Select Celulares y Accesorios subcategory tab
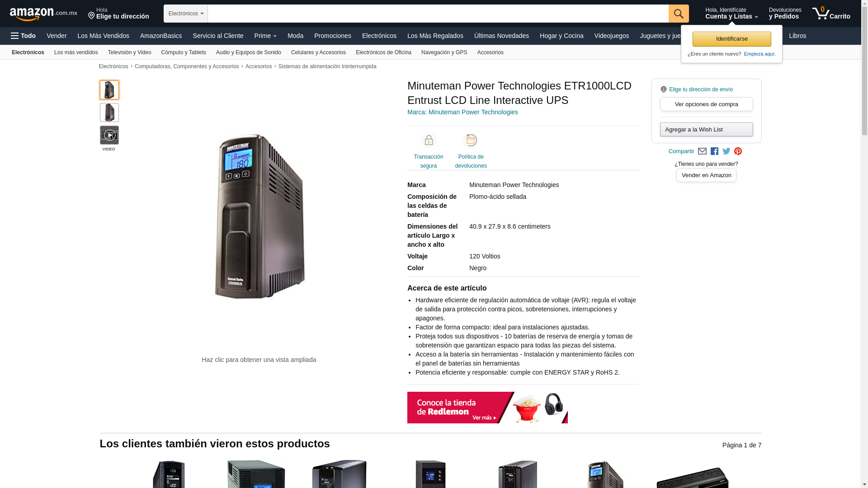 (318, 52)
